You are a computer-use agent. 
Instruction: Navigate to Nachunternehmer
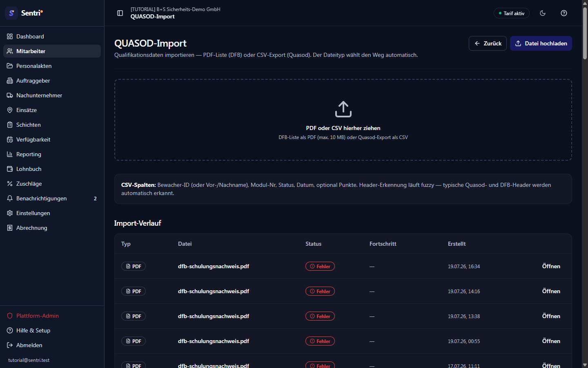[x=52, y=95]
